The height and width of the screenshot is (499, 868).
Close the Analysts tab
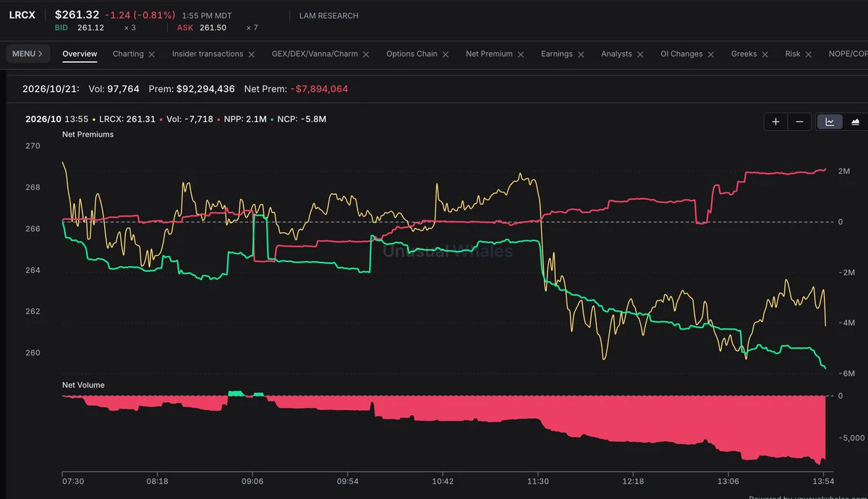pos(640,54)
